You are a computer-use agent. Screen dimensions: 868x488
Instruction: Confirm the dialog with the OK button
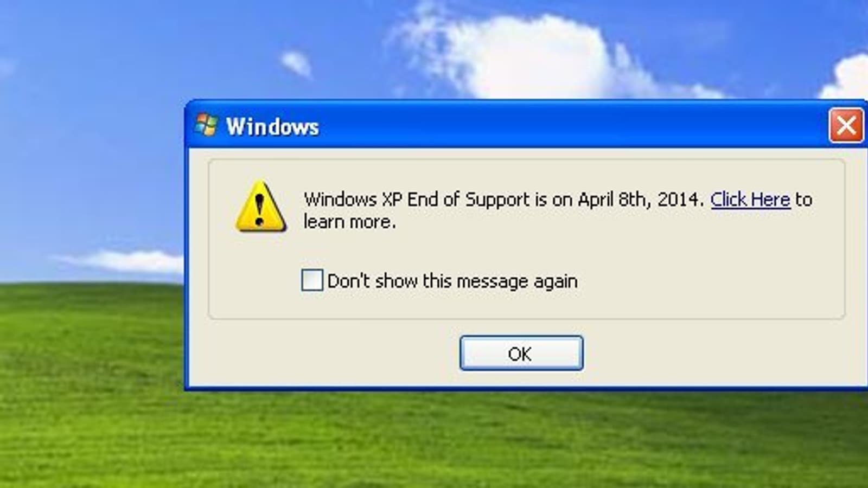(x=521, y=353)
